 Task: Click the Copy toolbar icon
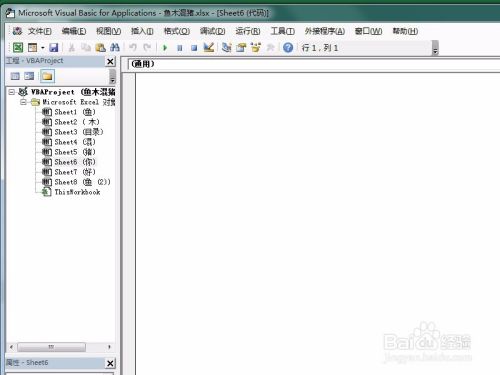pyautogui.click(x=86, y=48)
